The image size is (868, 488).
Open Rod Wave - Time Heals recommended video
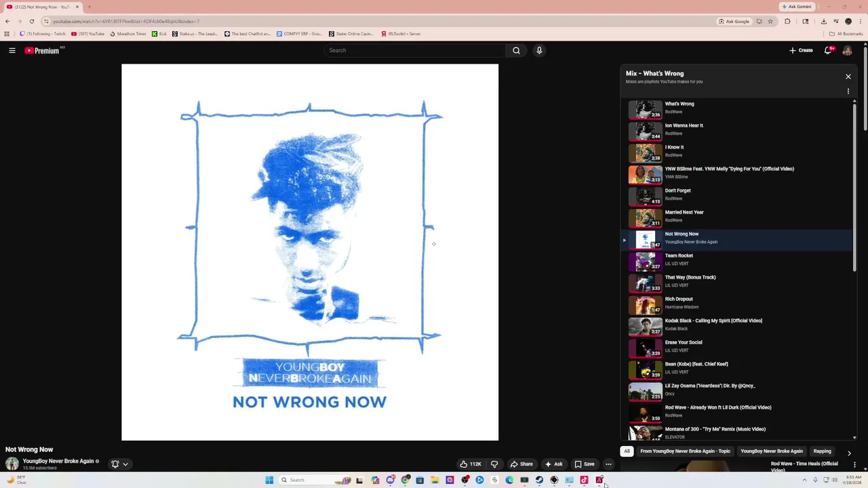[x=804, y=466]
